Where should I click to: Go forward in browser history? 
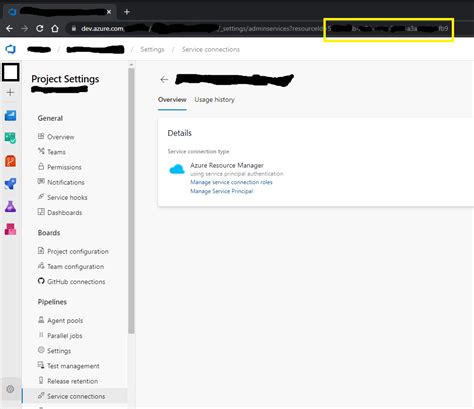click(x=25, y=29)
